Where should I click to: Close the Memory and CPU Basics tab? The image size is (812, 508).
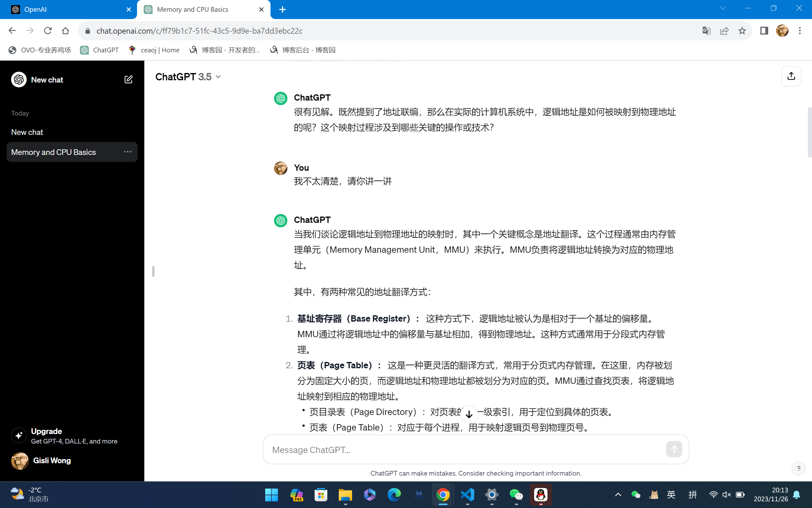tap(261, 10)
